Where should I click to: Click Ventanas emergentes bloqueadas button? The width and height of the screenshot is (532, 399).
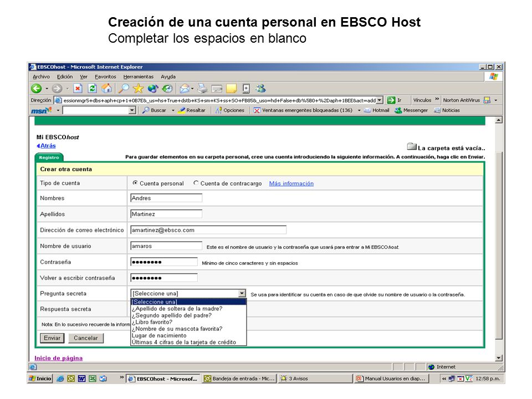tap(303, 110)
